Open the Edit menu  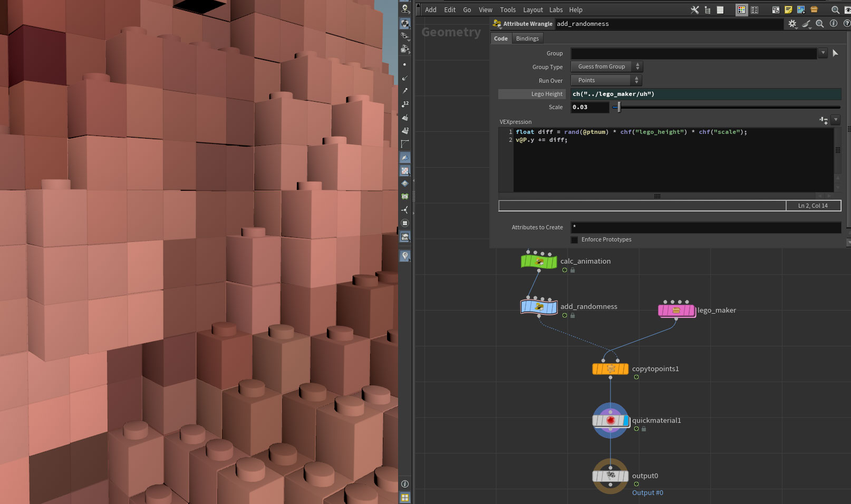click(x=450, y=9)
